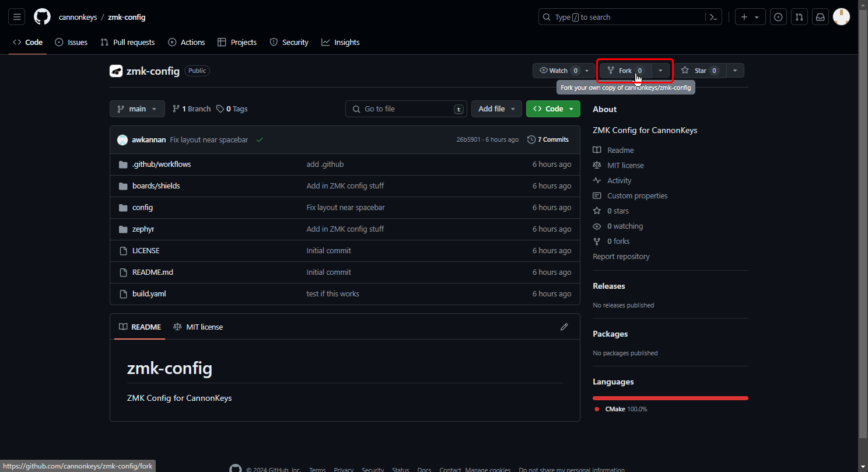Open the notifications inbox icon
868x472 pixels.
tap(820, 17)
